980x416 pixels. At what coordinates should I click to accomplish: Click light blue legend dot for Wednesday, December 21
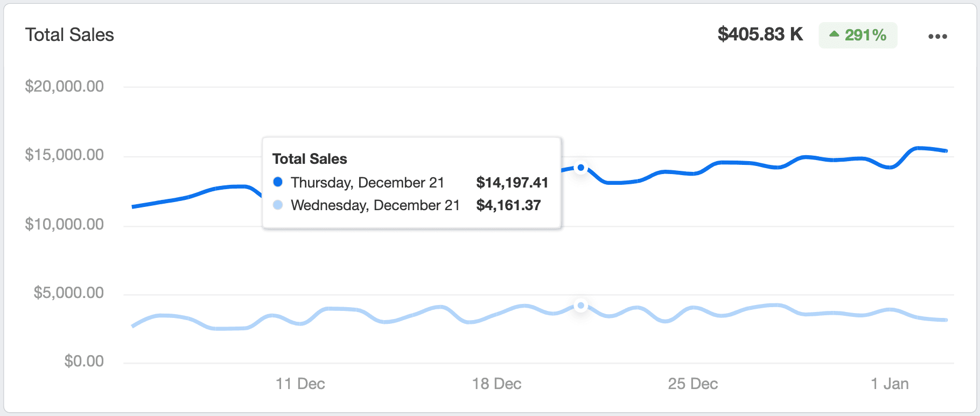click(x=278, y=205)
